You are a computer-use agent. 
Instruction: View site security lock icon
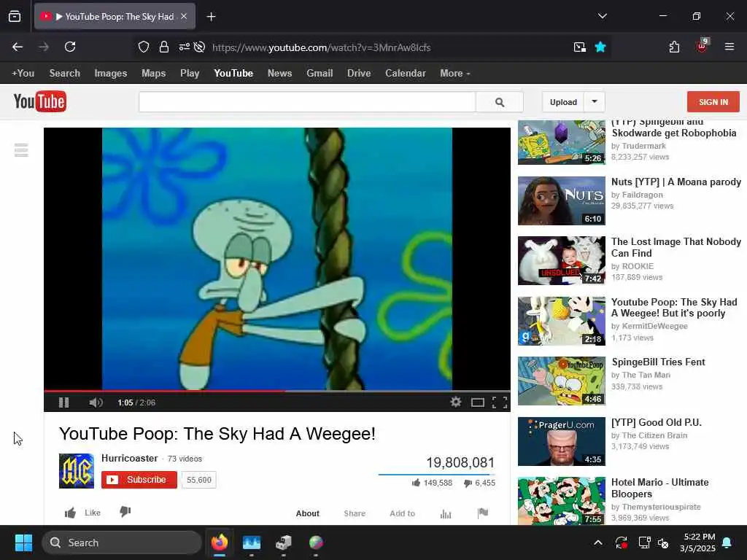164,47
